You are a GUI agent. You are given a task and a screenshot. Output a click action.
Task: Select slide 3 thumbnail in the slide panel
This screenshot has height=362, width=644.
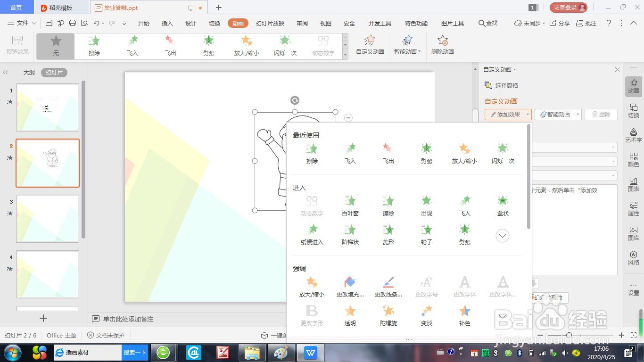click(x=47, y=218)
